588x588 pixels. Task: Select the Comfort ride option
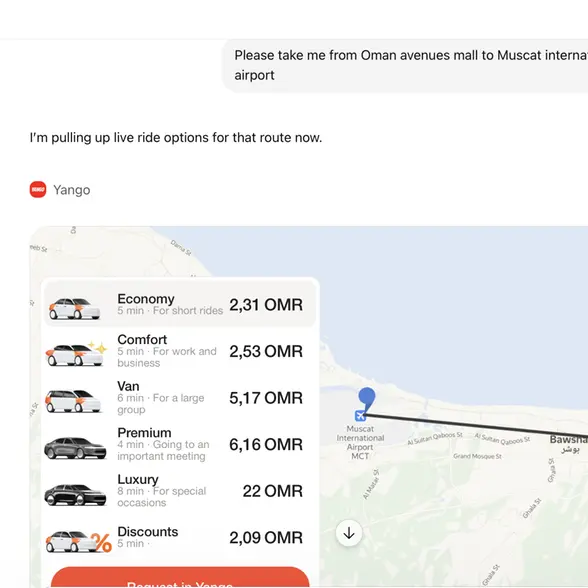coord(180,351)
